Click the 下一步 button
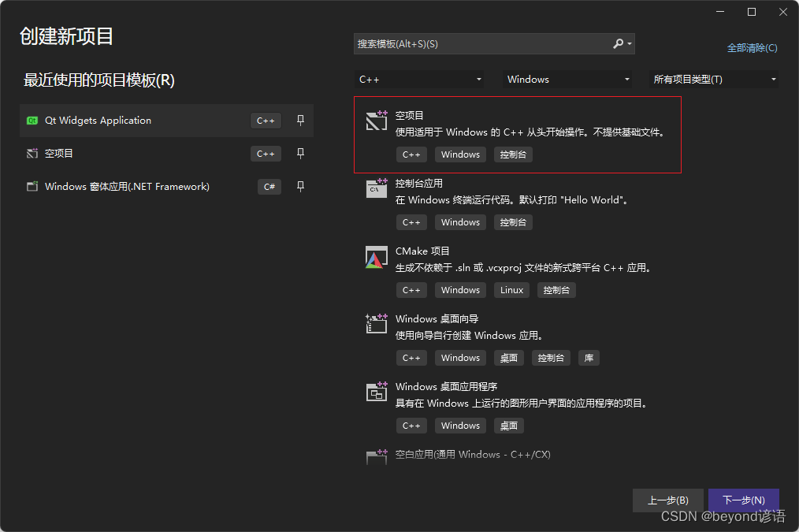 point(744,500)
